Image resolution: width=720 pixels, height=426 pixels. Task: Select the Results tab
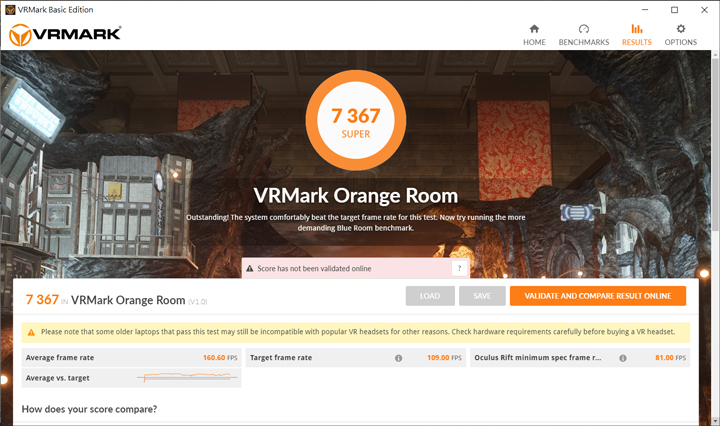click(636, 35)
